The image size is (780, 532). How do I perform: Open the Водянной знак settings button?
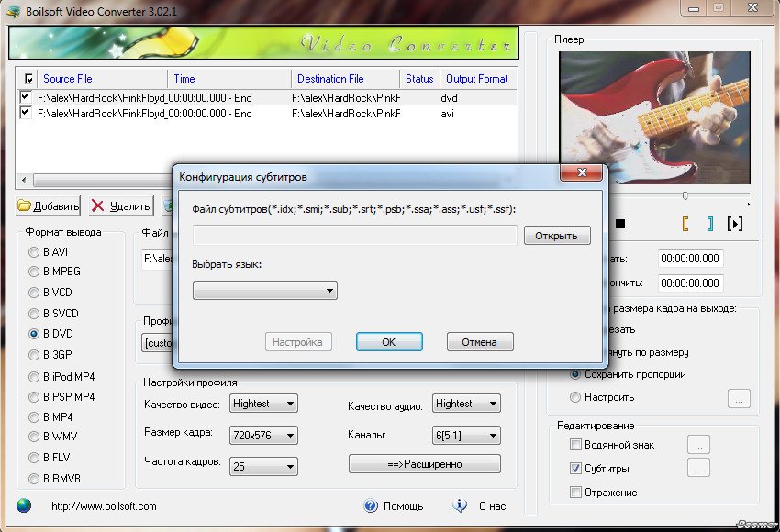(x=698, y=445)
